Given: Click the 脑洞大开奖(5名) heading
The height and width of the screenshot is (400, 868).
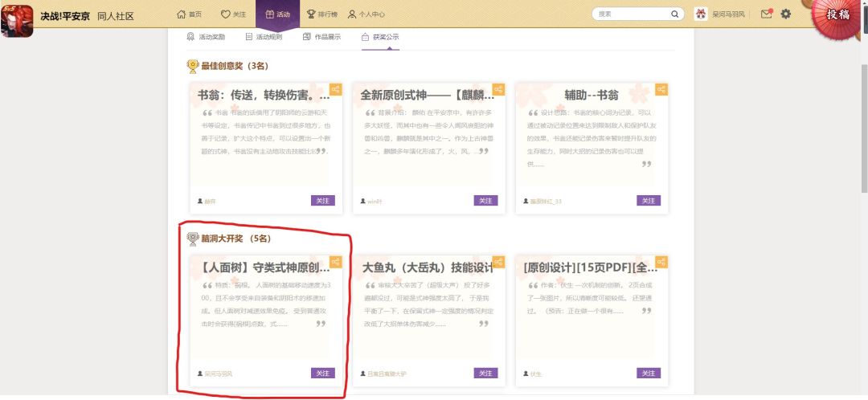Looking at the screenshot, I should [x=236, y=239].
